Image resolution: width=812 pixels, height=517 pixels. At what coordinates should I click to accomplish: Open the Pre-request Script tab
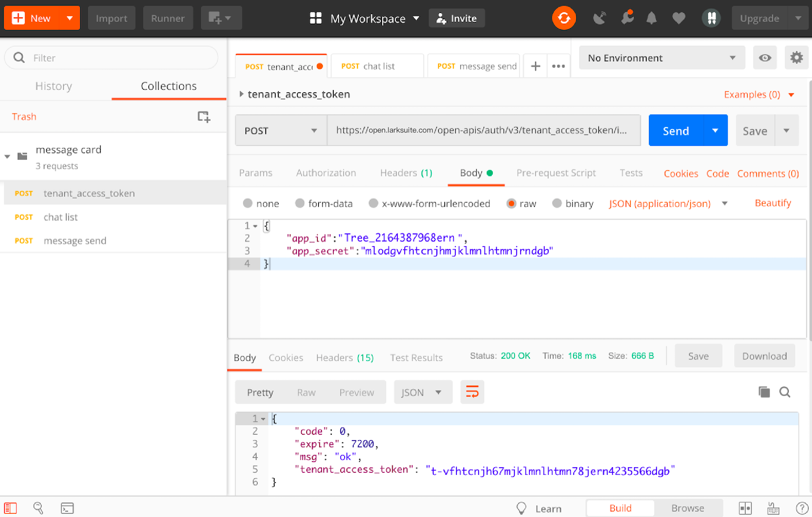pyautogui.click(x=556, y=173)
